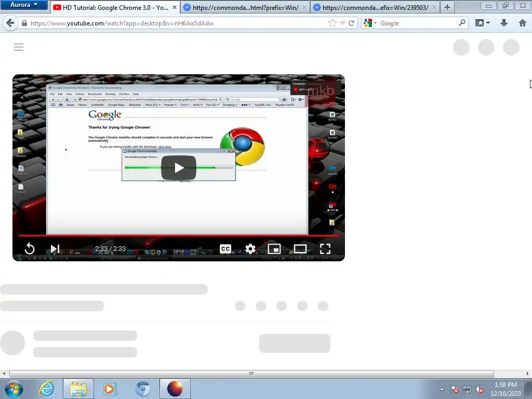
Task: Toggle closed captions on the video
Action: point(225,249)
